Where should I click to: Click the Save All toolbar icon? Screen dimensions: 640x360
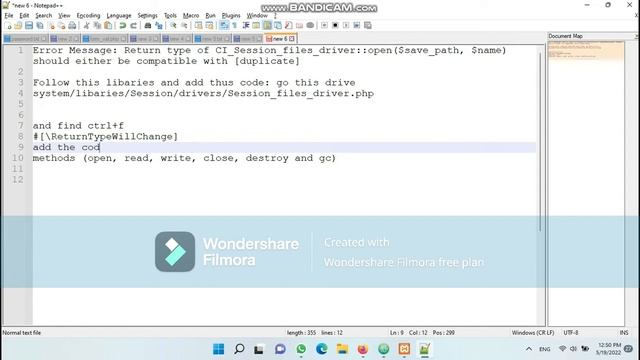click(40, 26)
